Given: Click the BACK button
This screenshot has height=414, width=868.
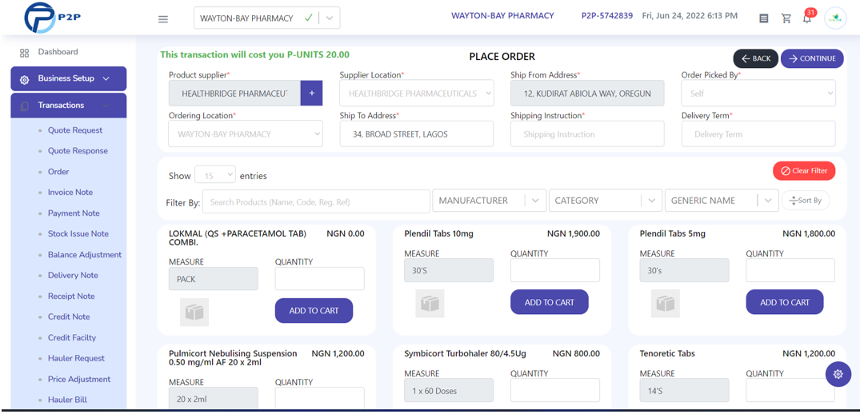Looking at the screenshot, I should tap(756, 58).
